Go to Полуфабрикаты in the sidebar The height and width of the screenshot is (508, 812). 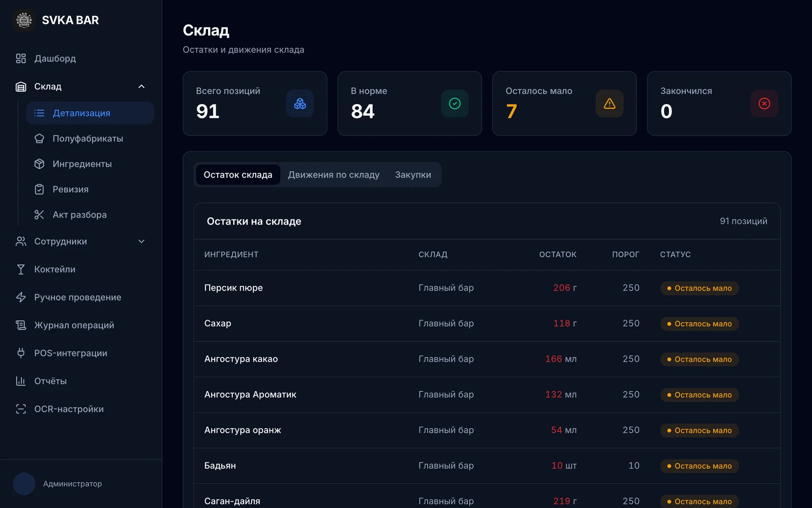(x=88, y=139)
